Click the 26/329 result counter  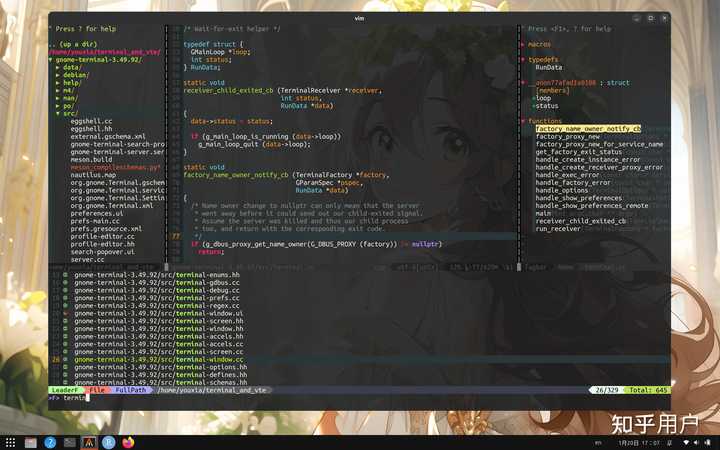pos(607,390)
